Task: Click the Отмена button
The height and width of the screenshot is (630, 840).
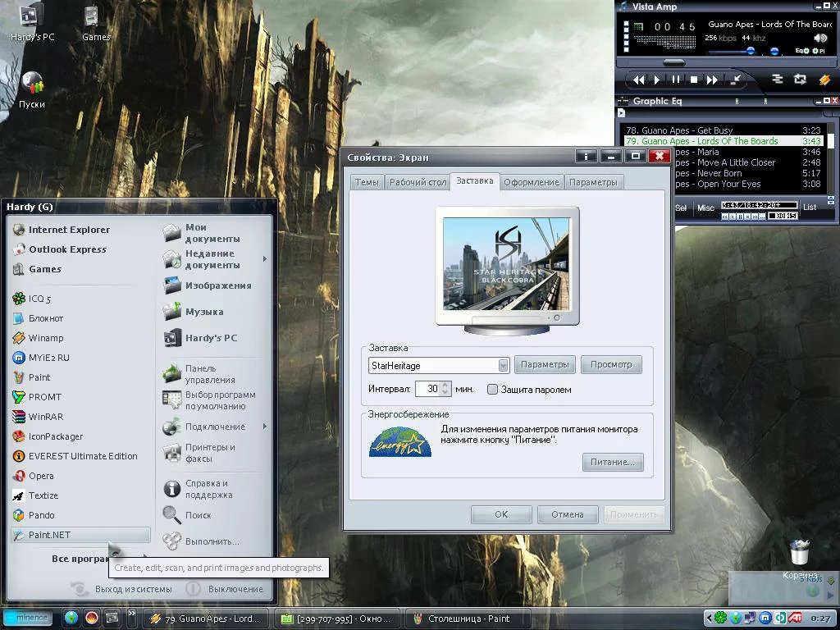Action: (568, 514)
